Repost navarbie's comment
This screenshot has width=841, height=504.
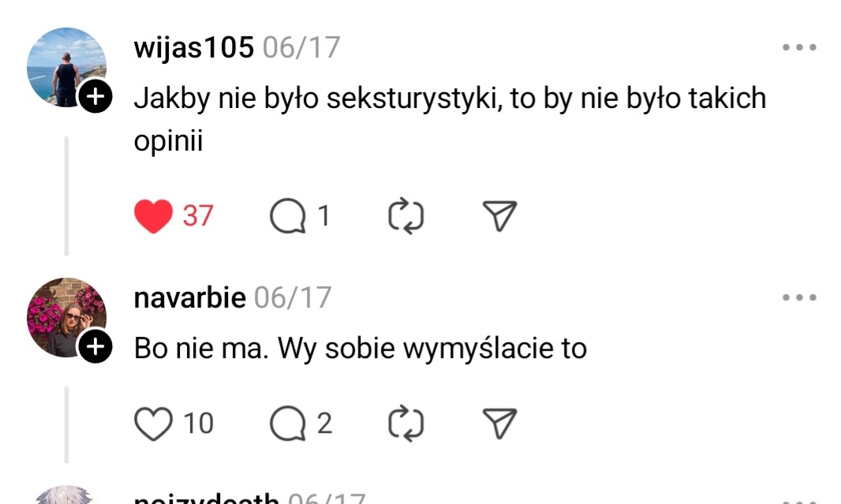tap(406, 424)
